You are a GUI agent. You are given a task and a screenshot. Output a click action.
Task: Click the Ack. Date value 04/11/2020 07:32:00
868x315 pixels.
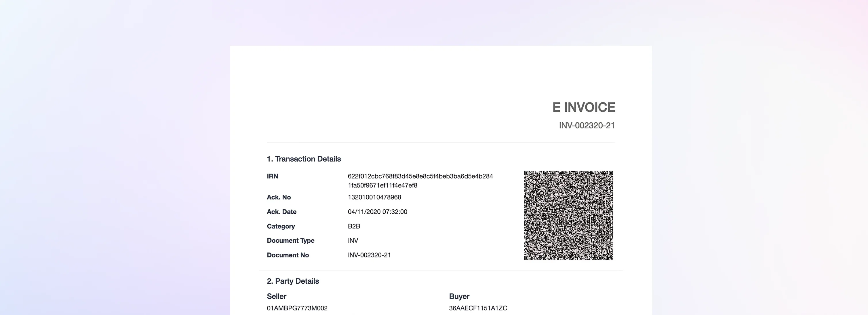(x=377, y=212)
